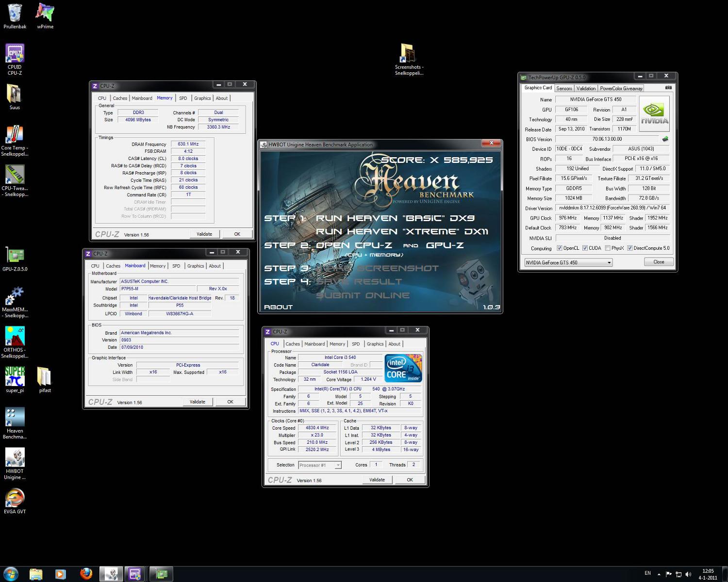Click the volume speaker tray icon
The height and width of the screenshot is (582, 728).
pyautogui.click(x=688, y=574)
